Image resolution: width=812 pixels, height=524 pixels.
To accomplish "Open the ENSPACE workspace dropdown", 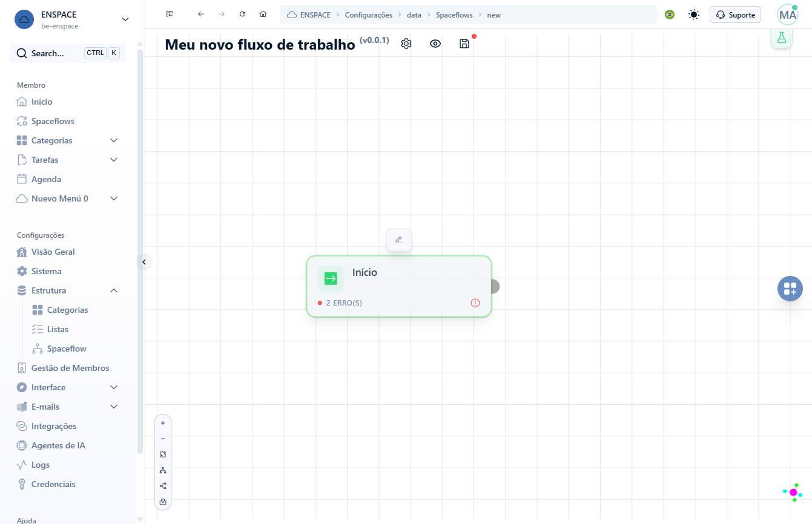I will point(73,19).
